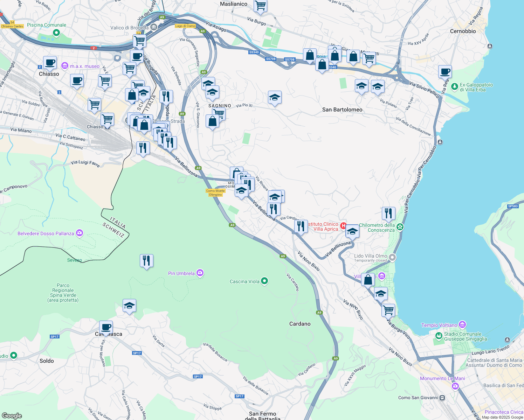Click the shopping bag marker at Sagnino

tap(212, 121)
